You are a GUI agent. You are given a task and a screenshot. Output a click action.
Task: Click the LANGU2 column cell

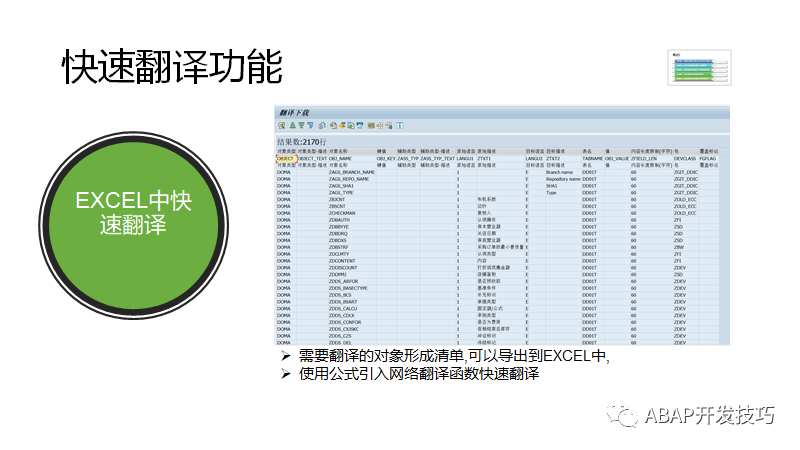535,159
